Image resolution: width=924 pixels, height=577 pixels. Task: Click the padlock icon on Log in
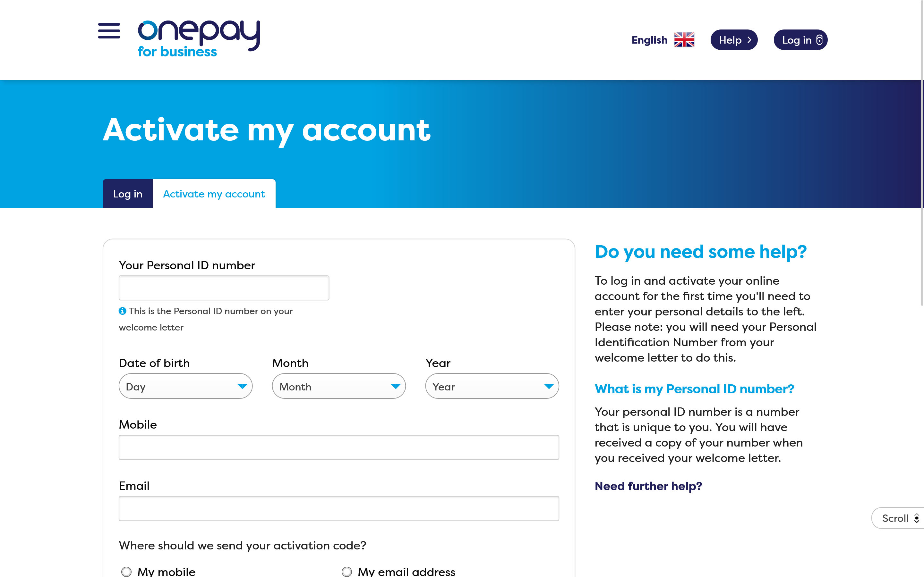[819, 40]
